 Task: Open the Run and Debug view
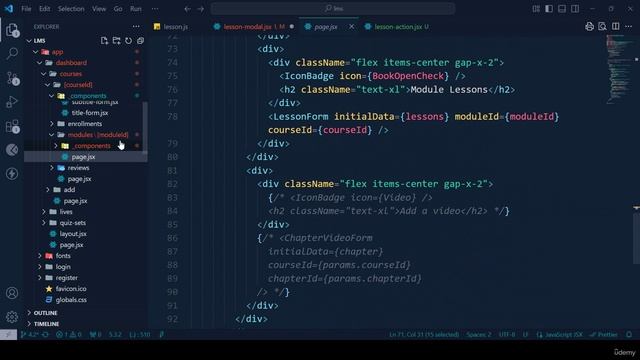click(12, 102)
